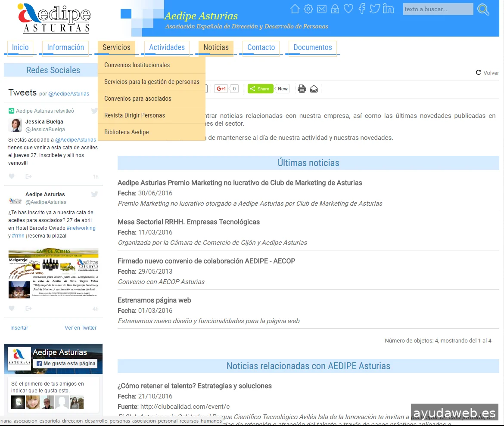Click the Volver back link
The image size is (504, 426).
tap(487, 73)
